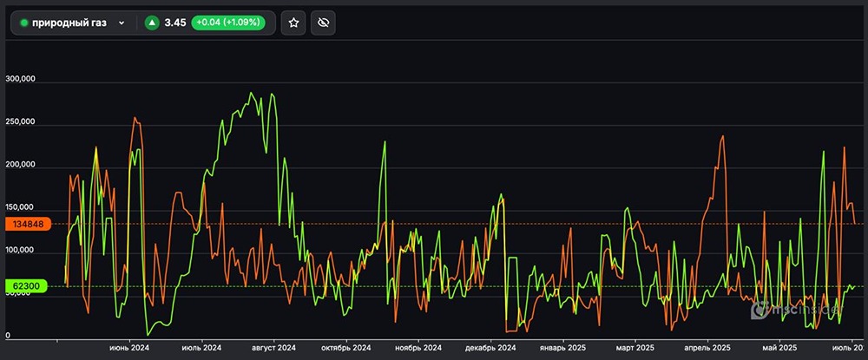
Task: Click the 3.45 price value
Action: pos(175,23)
